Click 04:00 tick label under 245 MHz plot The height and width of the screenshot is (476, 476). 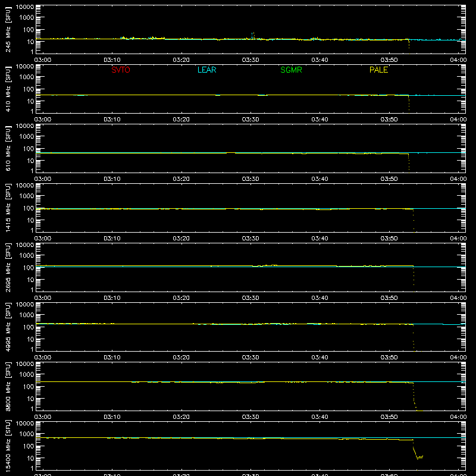point(458,60)
